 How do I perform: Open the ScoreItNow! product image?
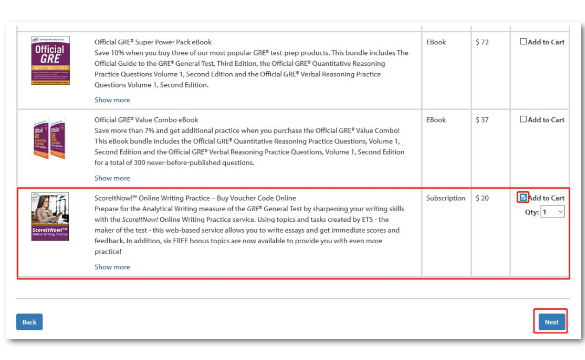pos(50,216)
